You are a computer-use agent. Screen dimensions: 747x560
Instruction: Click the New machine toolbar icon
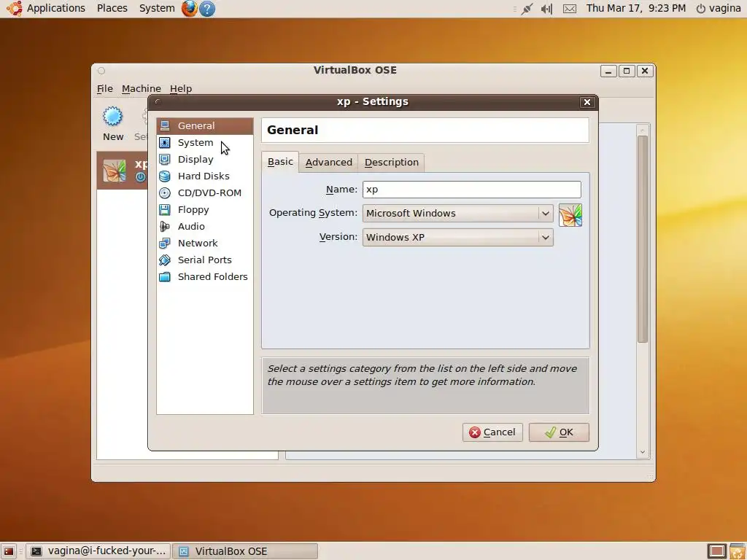coord(113,116)
